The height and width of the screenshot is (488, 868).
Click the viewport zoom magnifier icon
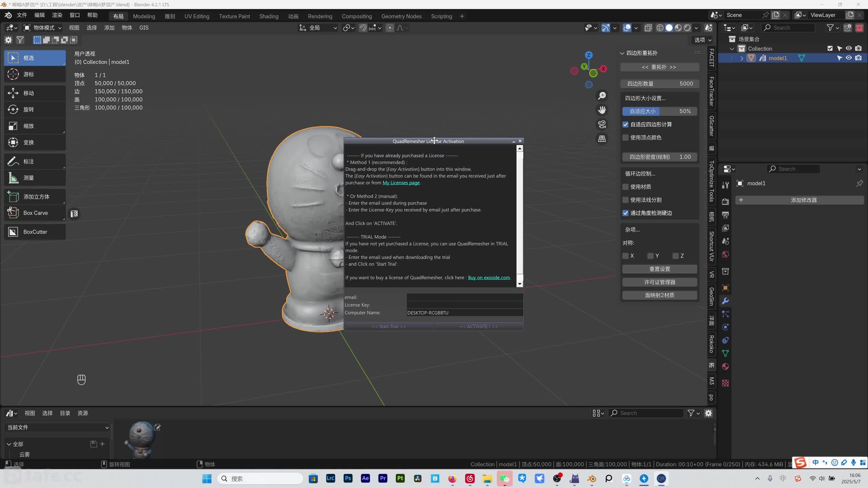602,96
